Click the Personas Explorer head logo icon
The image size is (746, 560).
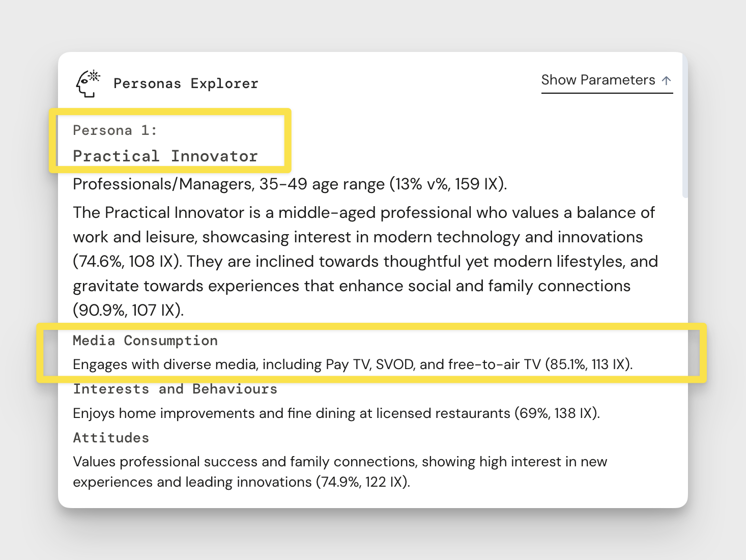[x=88, y=83]
